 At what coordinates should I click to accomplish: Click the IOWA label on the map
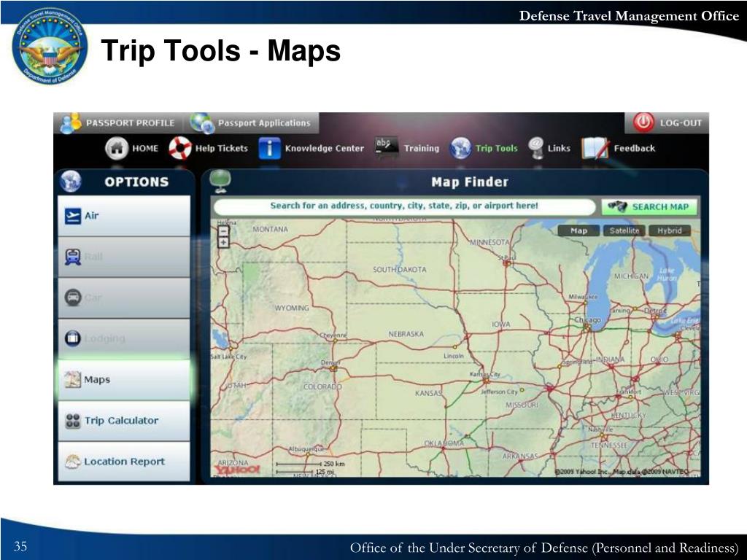(501, 324)
